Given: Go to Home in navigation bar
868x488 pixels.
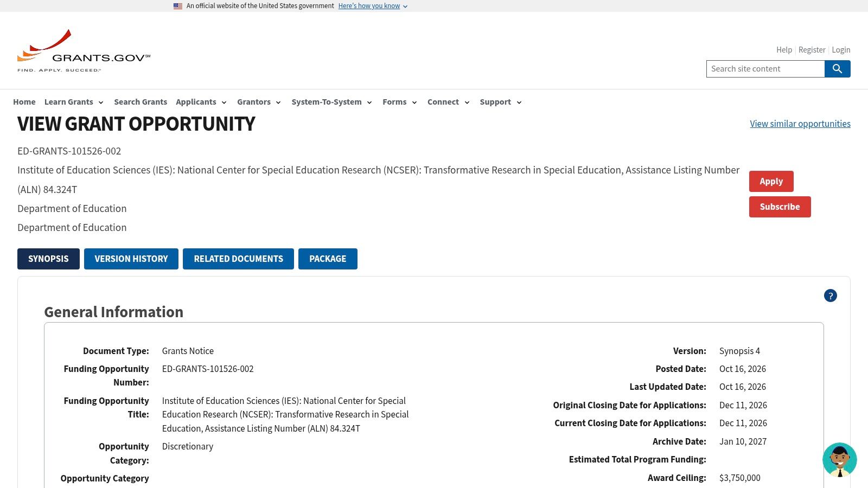Looking at the screenshot, I should pos(24,102).
